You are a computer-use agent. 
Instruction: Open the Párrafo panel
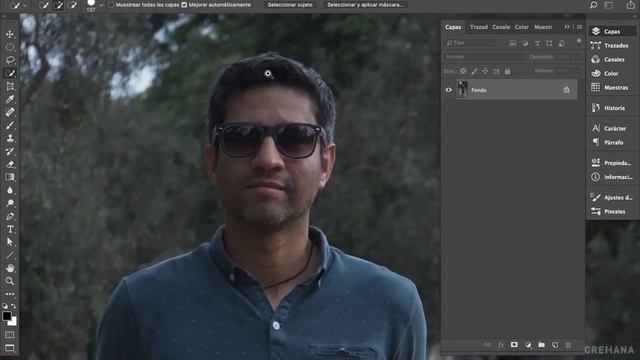click(611, 142)
